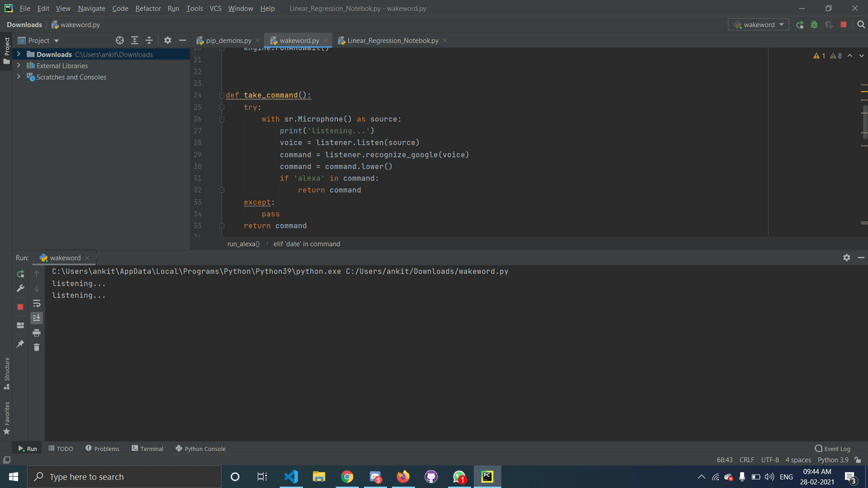The width and height of the screenshot is (868, 488).
Task: Expand Scratches and Consoles node
Action: click(x=19, y=77)
